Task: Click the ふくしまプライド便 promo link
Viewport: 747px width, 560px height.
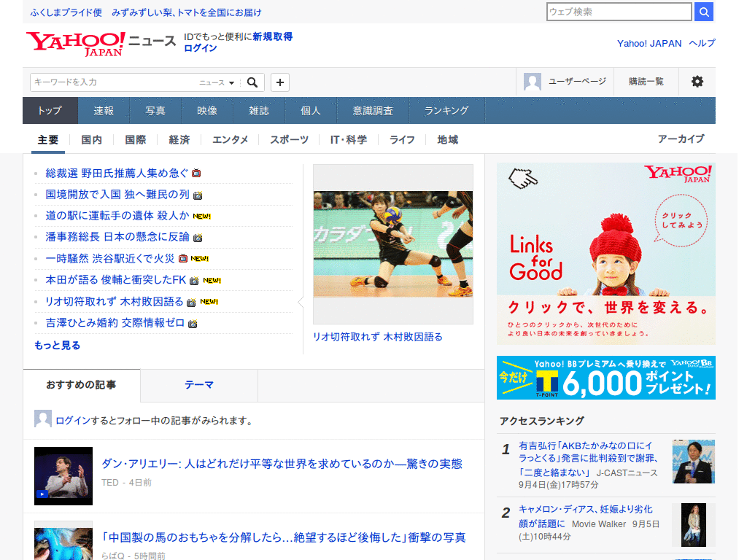Action: pos(66,12)
